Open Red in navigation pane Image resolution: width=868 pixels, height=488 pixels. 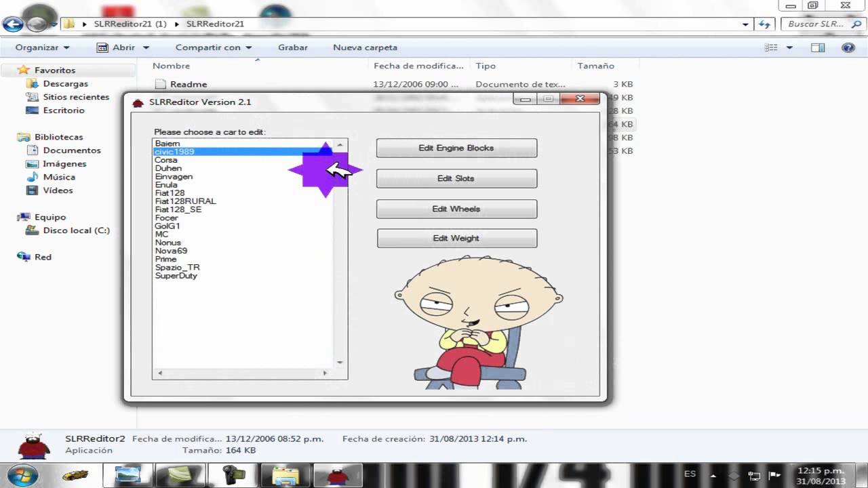coord(43,257)
